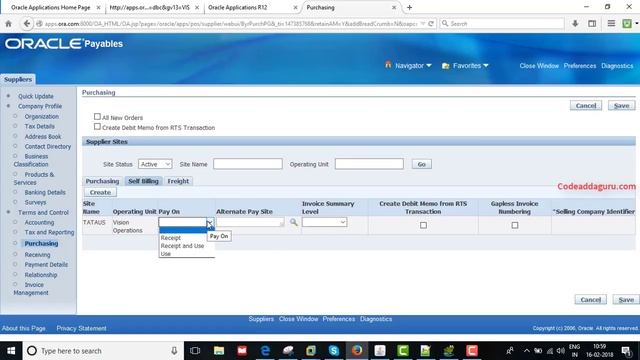Screen dimensions: 640x360
Task: Open Microsoft Edge from the taskbar
Action: (x=265, y=351)
